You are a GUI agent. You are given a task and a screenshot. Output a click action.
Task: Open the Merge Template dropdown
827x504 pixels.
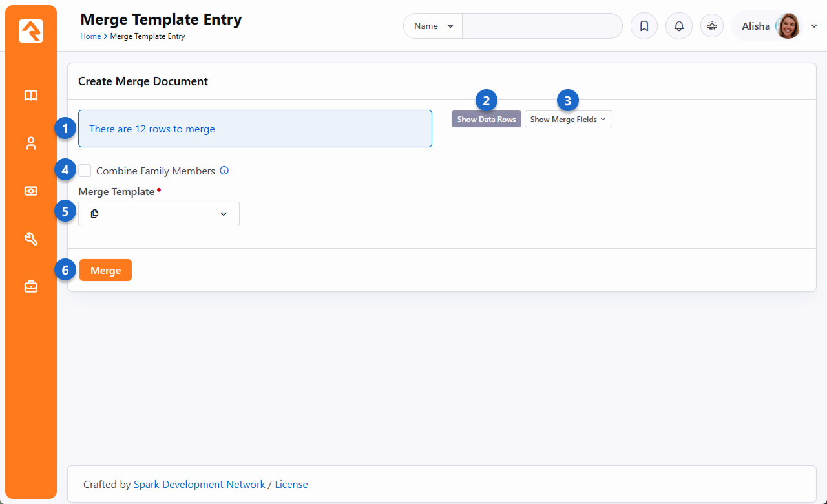pyautogui.click(x=159, y=214)
